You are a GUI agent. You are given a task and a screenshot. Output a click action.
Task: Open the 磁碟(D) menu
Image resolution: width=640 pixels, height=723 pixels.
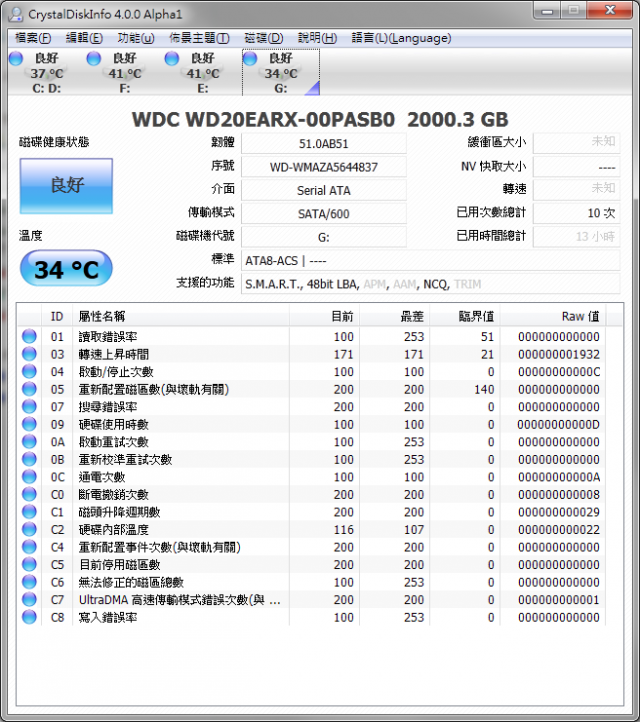click(264, 38)
